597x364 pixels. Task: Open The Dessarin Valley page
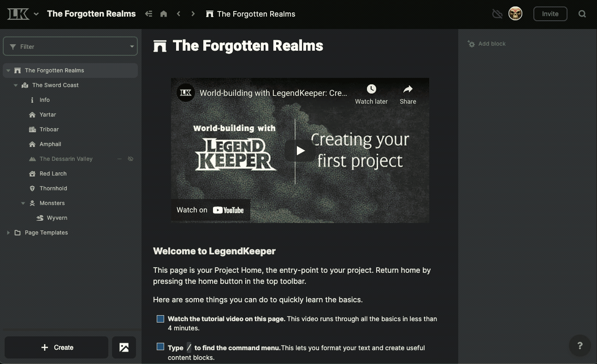66,159
